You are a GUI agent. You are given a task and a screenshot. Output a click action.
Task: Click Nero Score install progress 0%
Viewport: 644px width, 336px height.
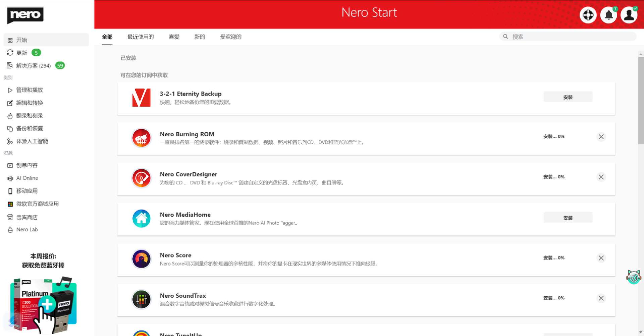pyautogui.click(x=554, y=258)
